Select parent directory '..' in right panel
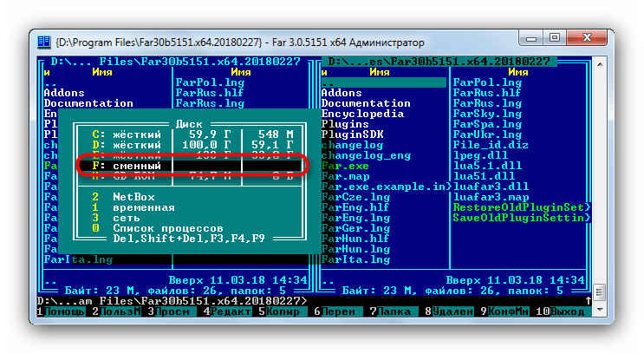 point(384,82)
